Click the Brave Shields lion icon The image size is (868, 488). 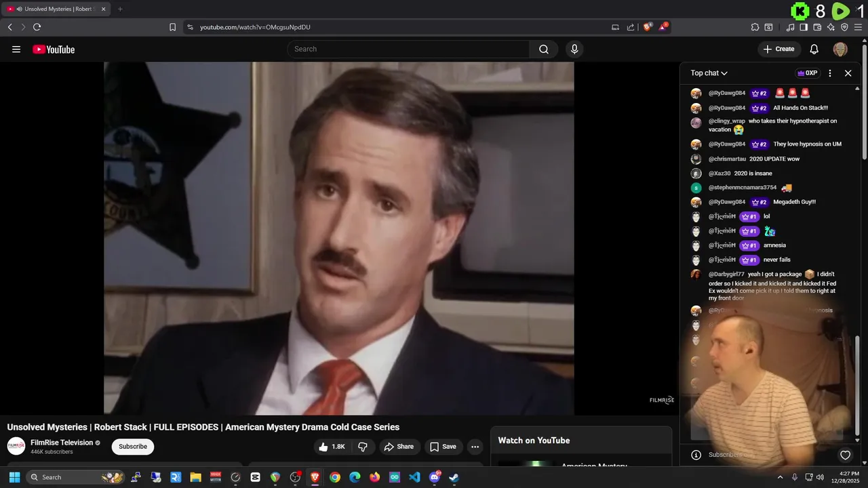648,27
